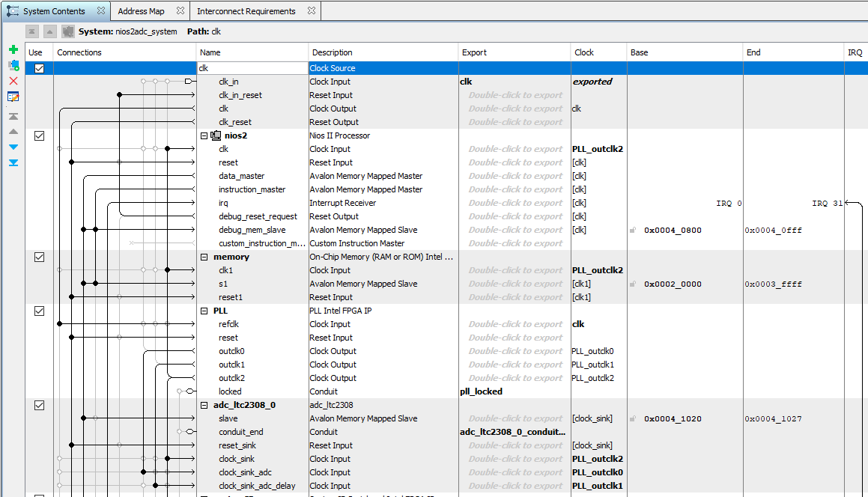Viewport: 868px width, 497px height.
Task: Click the locked conduit export connector symbol
Action: pos(190,391)
